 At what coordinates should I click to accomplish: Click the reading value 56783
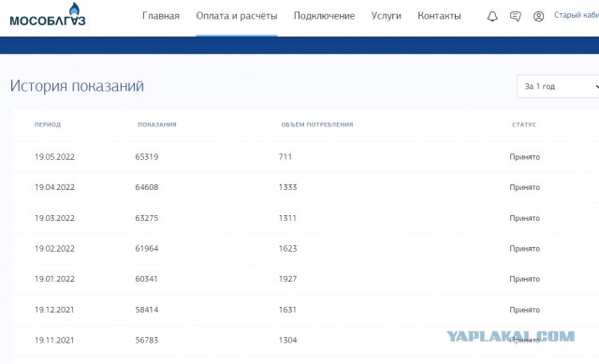147,341
